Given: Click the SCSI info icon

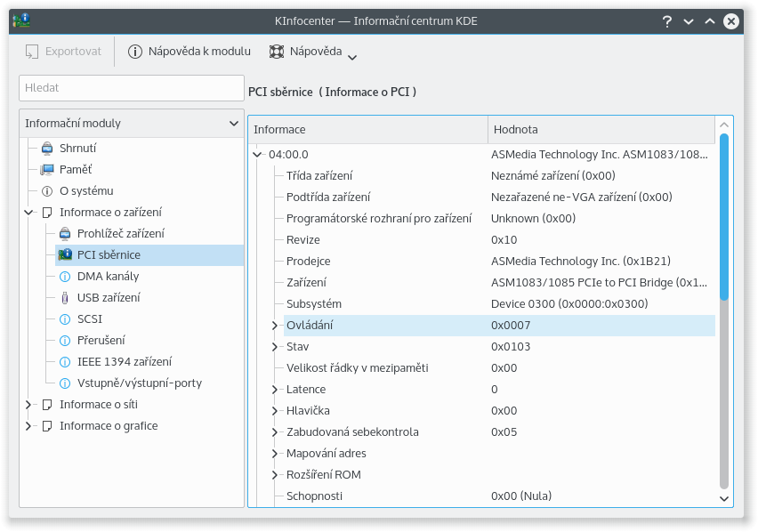Looking at the screenshot, I should pyautogui.click(x=65, y=318).
